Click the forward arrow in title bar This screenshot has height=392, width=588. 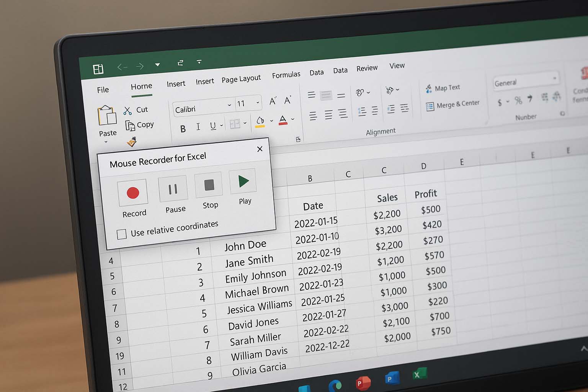coord(140,66)
